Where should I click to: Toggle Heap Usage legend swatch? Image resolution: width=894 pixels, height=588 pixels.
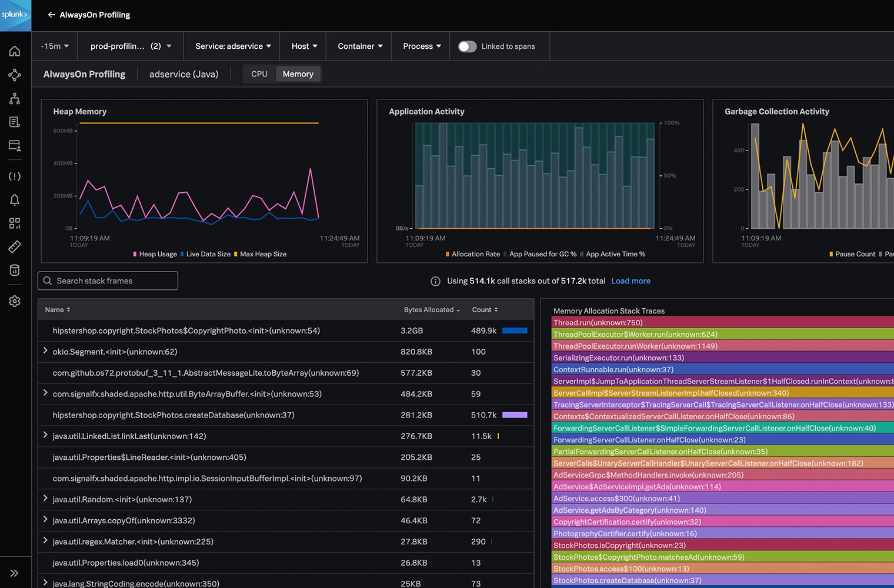point(135,254)
